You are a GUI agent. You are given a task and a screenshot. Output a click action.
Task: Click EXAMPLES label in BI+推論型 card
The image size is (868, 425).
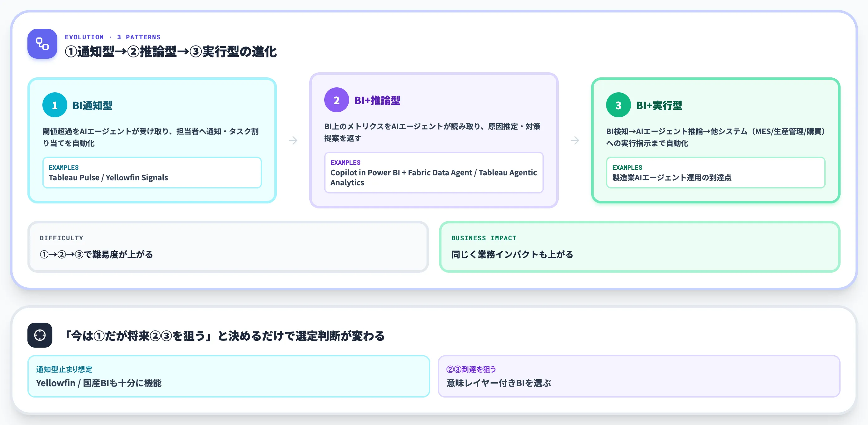coord(345,162)
